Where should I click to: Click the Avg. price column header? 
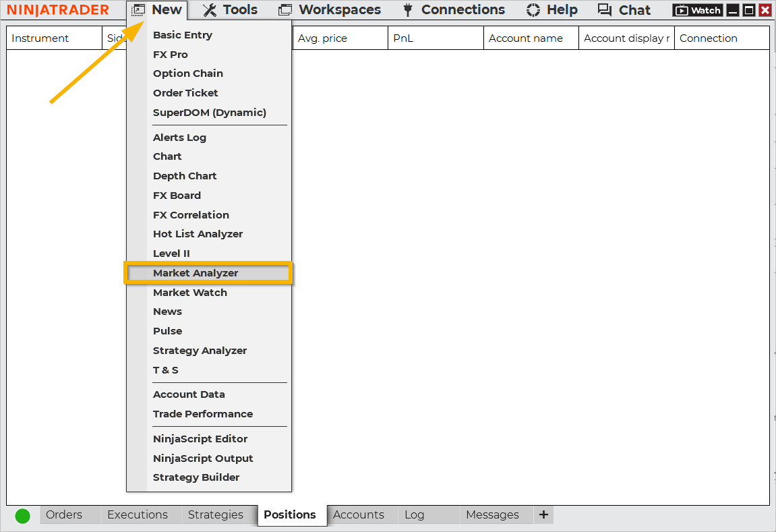(x=340, y=38)
